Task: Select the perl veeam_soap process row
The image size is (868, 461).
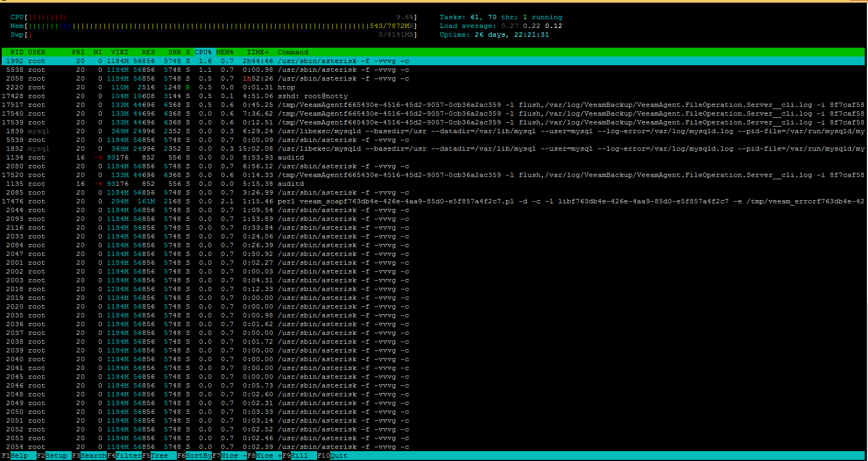Action: pyautogui.click(x=383, y=201)
